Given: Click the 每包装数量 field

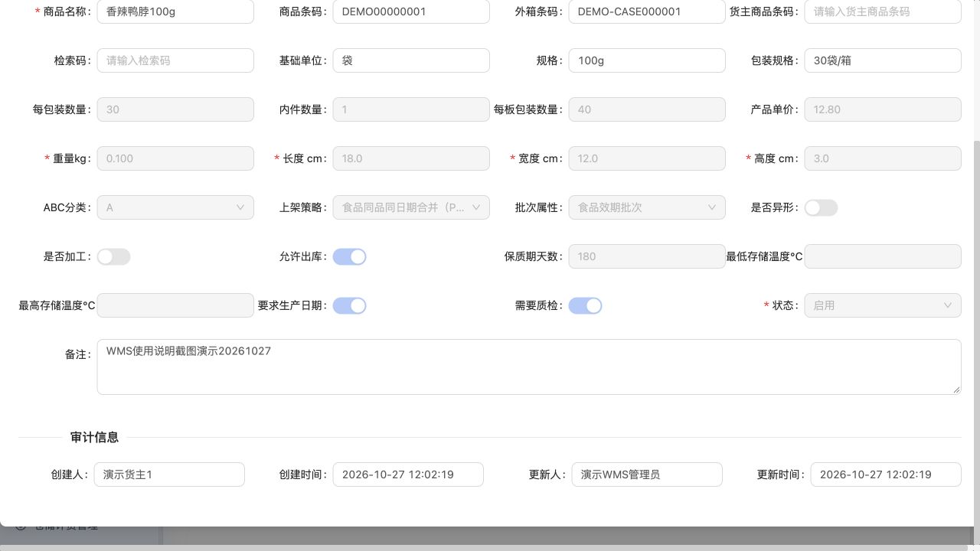Looking at the screenshot, I should coord(175,109).
